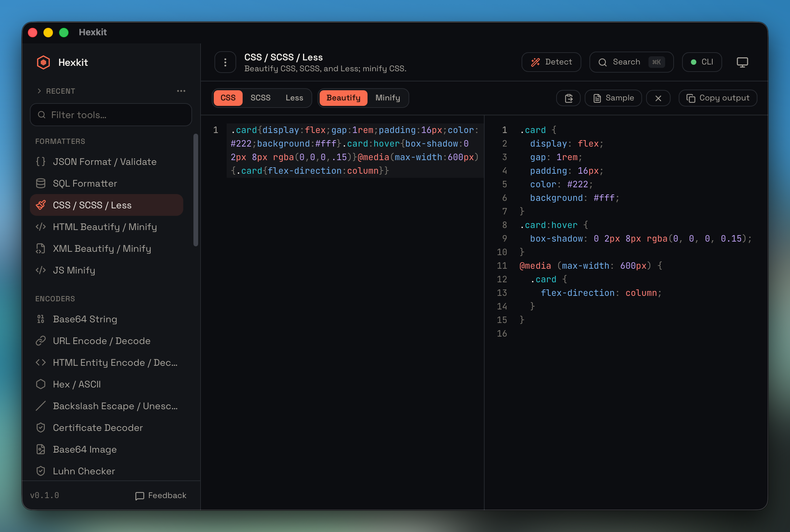Screen dimensions: 790x532
Task: Open Base64 String encoder
Action: click(107, 319)
